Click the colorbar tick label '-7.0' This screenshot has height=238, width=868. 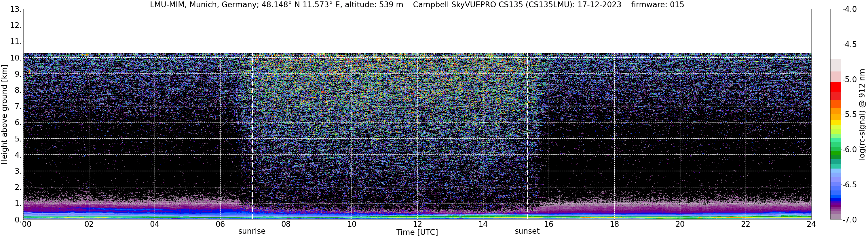coord(850,220)
